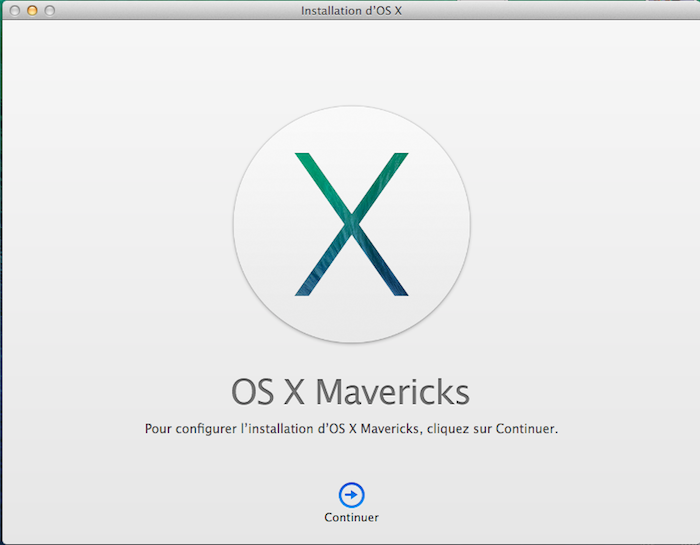Click the upper-left green stroke of the X logo
Screen dimensions: 700x545
point(314,170)
